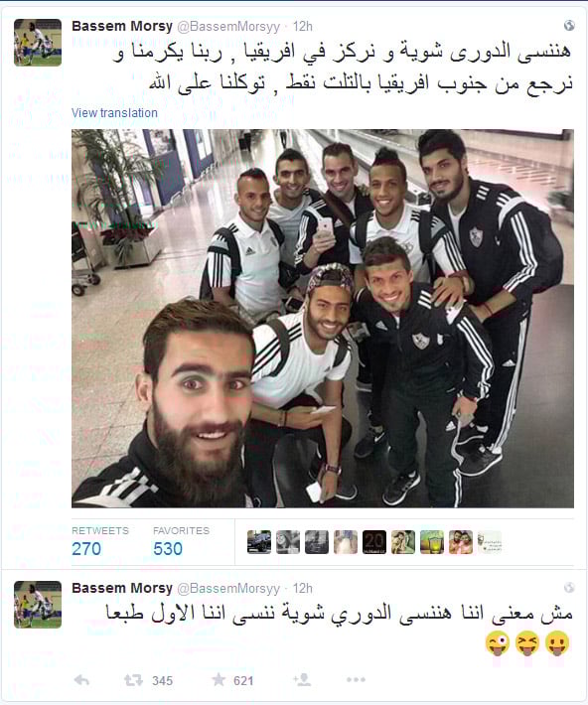Click the reply arrow icon on second tweet
588x705 pixels.
(x=81, y=680)
